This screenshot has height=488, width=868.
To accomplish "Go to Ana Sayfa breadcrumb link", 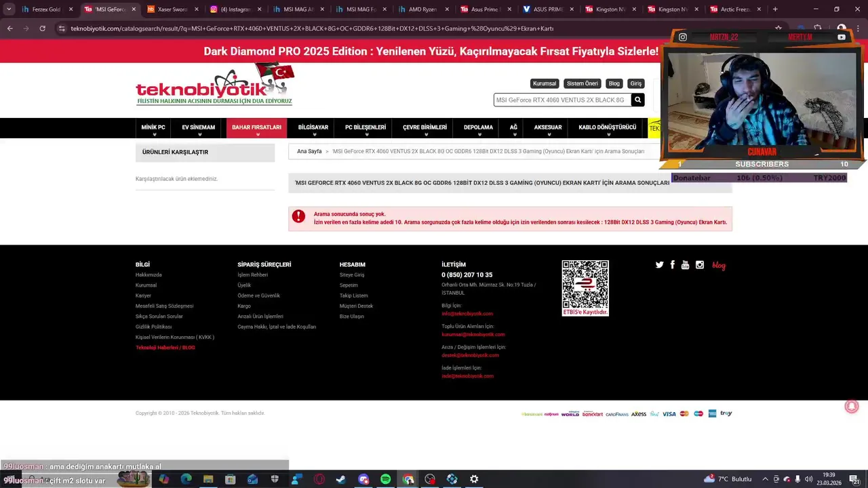I will [309, 151].
